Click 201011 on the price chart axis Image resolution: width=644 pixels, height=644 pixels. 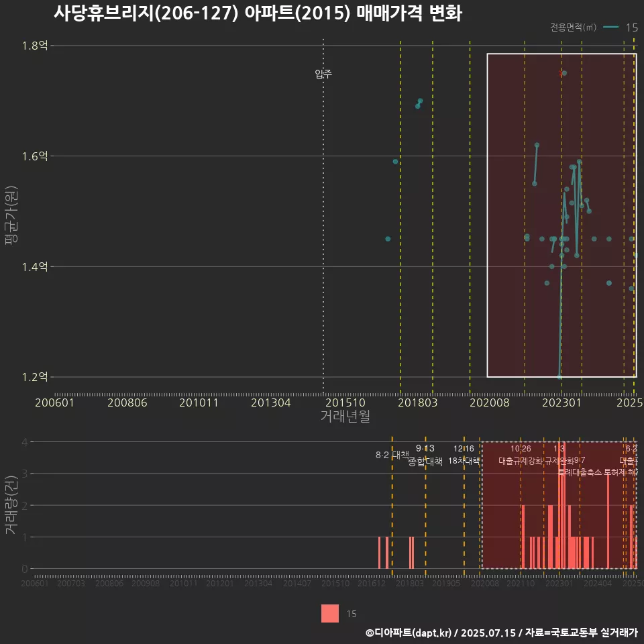(199, 402)
